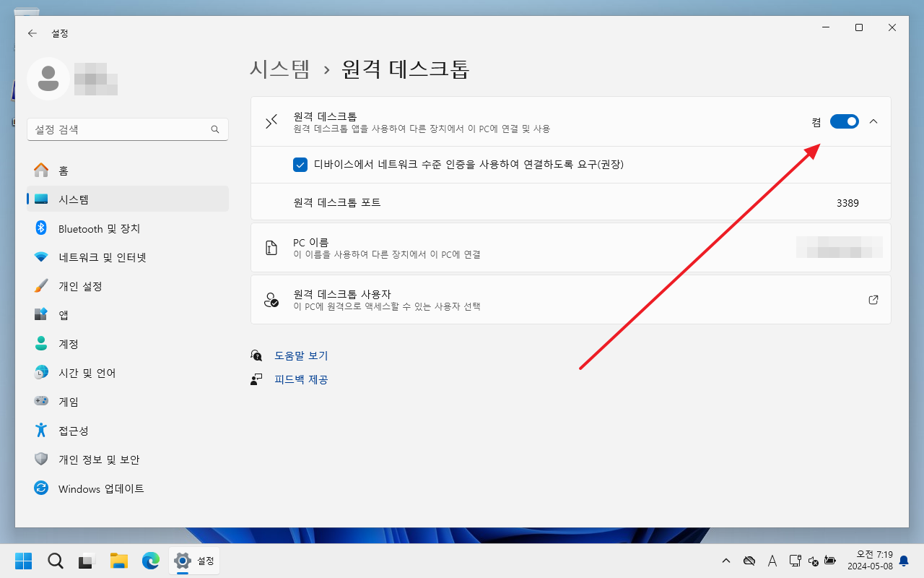Expand hidden taskbar icons chevron
Image resolution: width=924 pixels, height=578 pixels.
pyautogui.click(x=725, y=561)
